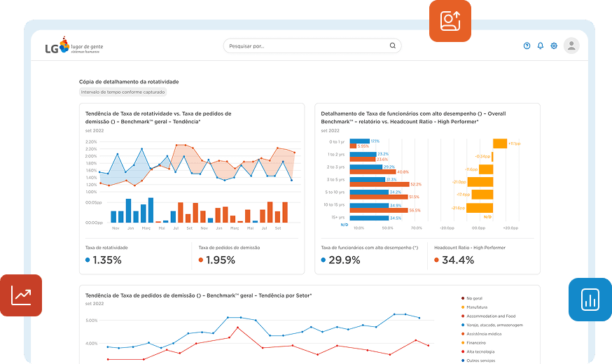Click the "Intervalo de tempo conforme capturado" tag
Screen dimensions: 612x364
click(x=123, y=92)
